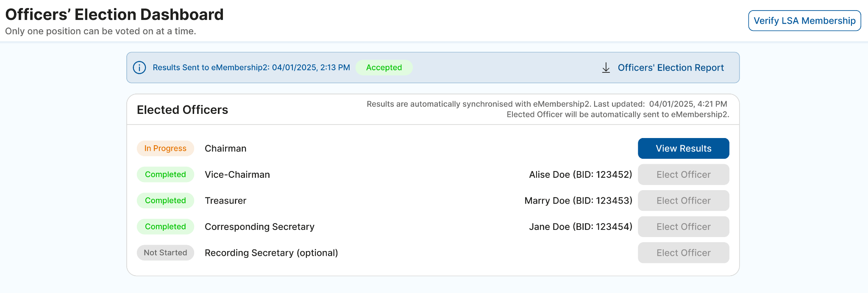Viewport: 868px width, 293px height.
Task: View Results for the Chairman position
Action: click(683, 149)
